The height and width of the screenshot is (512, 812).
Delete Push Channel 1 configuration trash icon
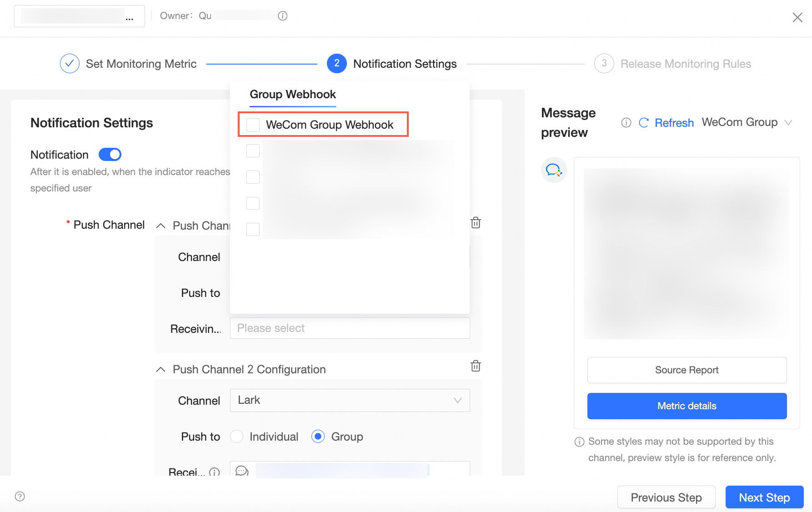pos(476,222)
